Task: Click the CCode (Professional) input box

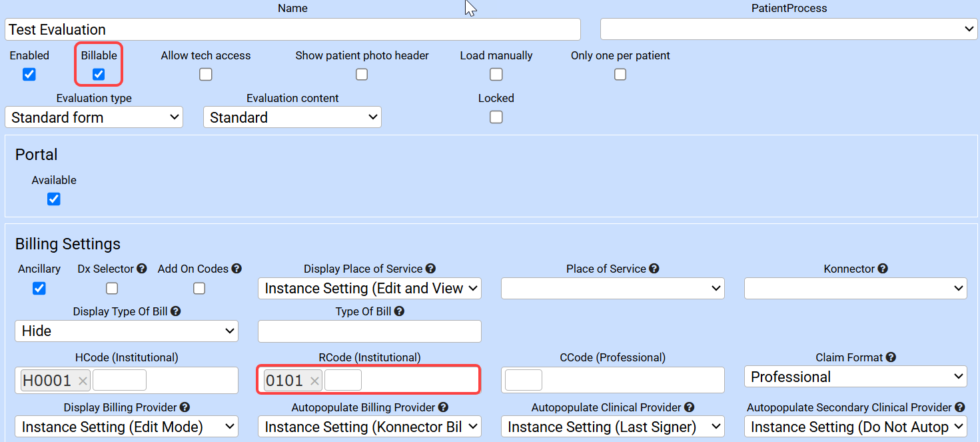Action: [x=524, y=380]
